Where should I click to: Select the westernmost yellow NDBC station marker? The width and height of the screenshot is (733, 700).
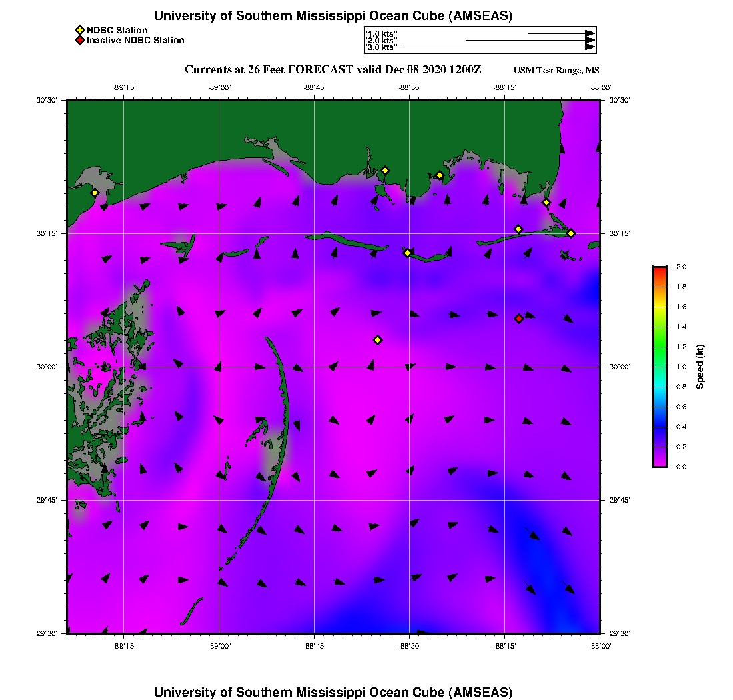(95, 193)
